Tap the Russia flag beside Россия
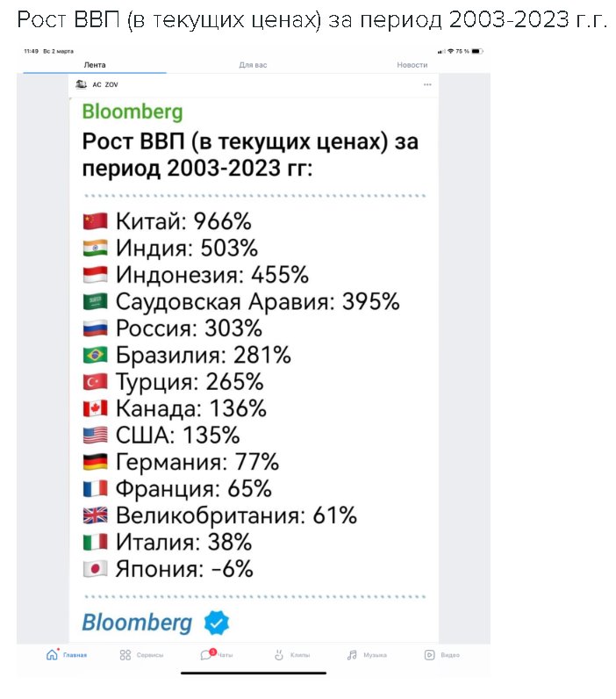This screenshot has width=616, height=699. pyautogui.click(x=94, y=328)
